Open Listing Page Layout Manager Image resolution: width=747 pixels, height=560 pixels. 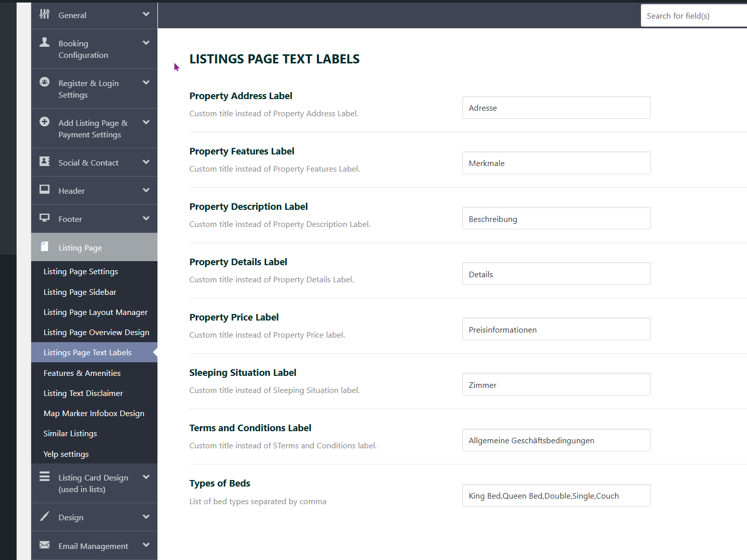click(94, 312)
